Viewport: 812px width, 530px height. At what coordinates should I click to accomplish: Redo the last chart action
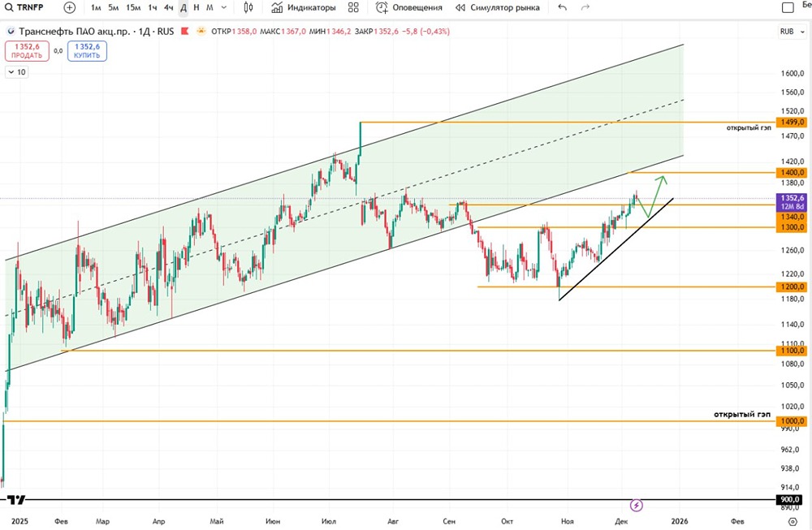585,8
